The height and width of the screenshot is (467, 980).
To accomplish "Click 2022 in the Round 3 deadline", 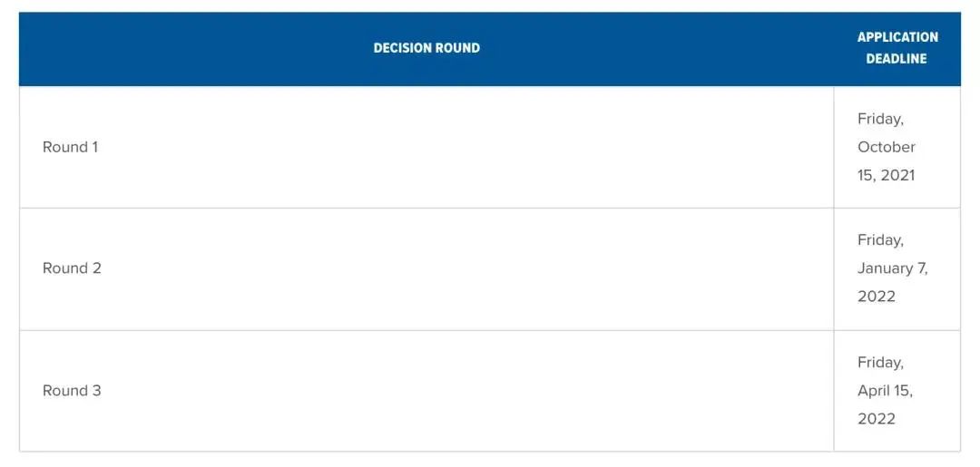I will [x=876, y=419].
